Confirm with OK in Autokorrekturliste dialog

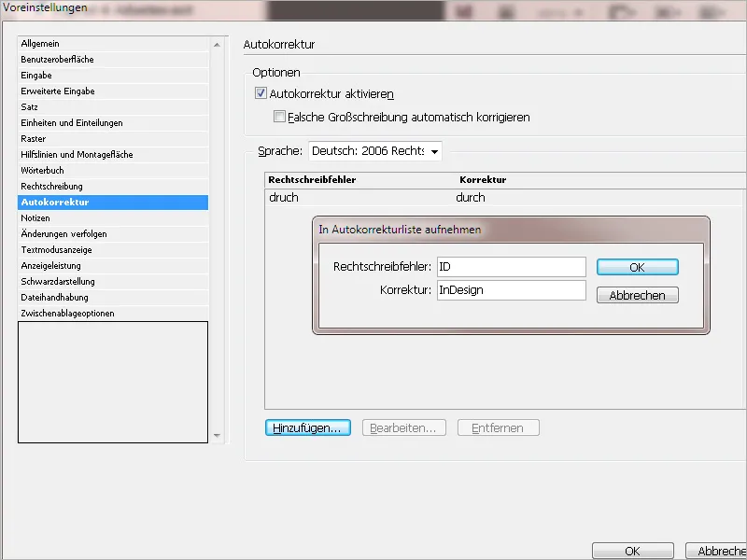638,267
